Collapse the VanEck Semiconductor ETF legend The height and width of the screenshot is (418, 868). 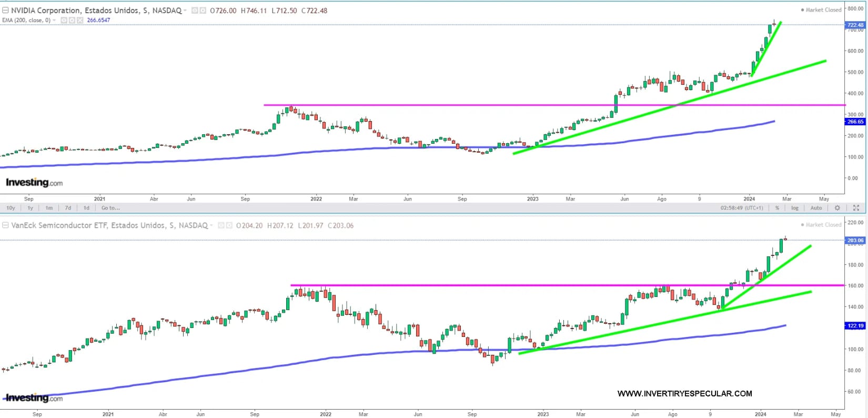[5, 225]
